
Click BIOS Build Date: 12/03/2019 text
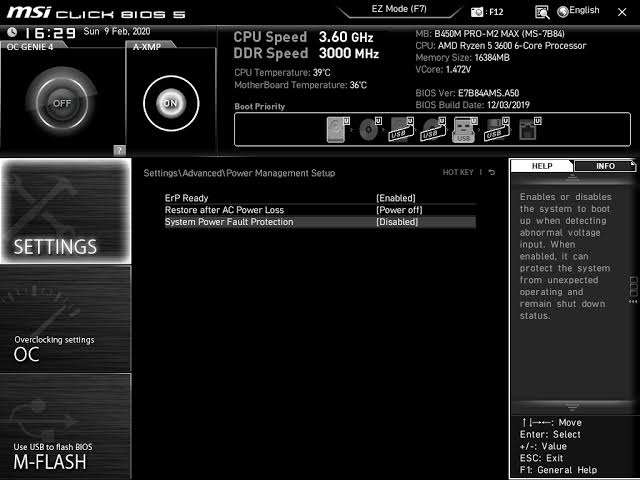(473, 105)
